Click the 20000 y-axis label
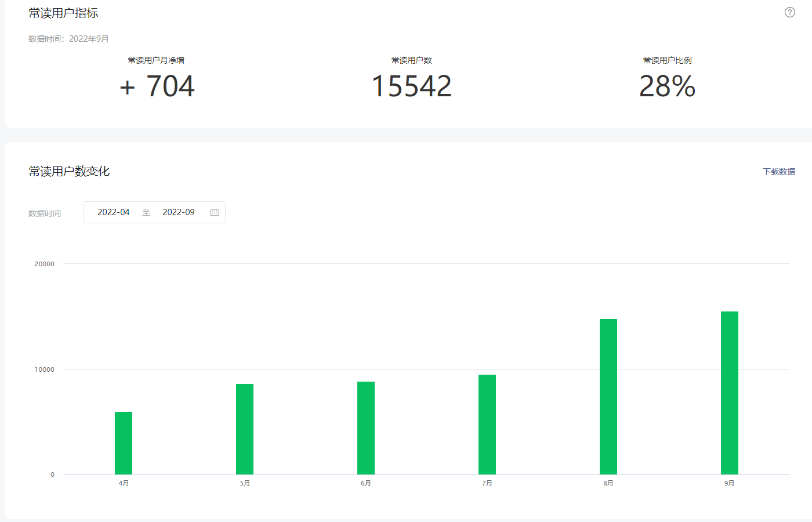 (45, 264)
